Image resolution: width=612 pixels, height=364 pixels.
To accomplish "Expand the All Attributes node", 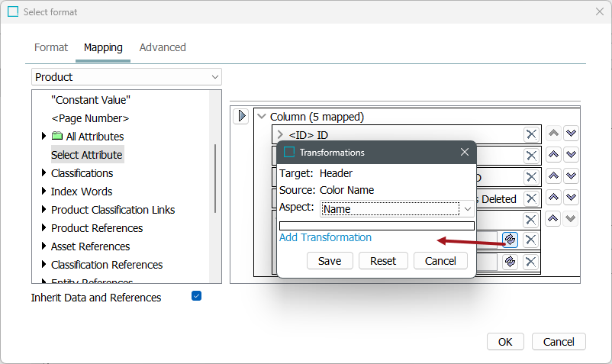I will [43, 136].
